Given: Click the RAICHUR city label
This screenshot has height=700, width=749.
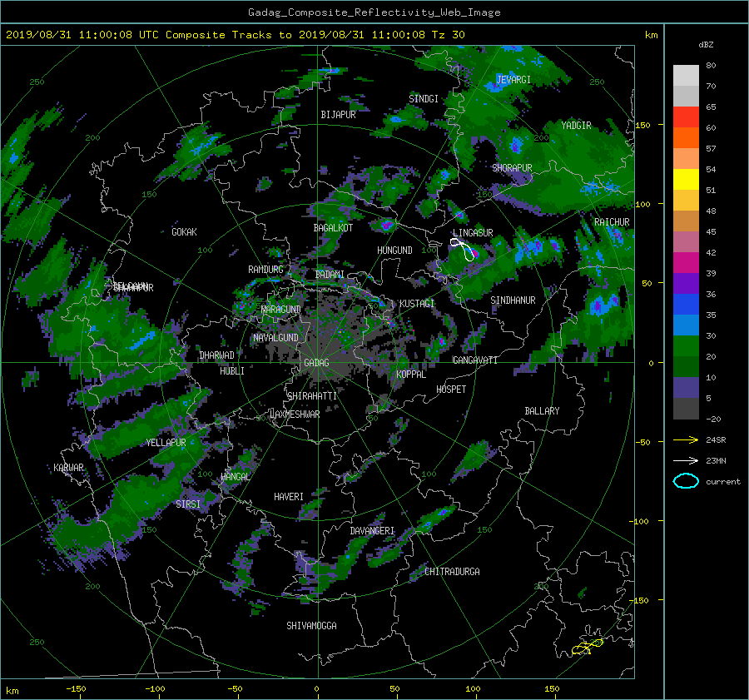Looking at the screenshot, I should coord(612,222).
